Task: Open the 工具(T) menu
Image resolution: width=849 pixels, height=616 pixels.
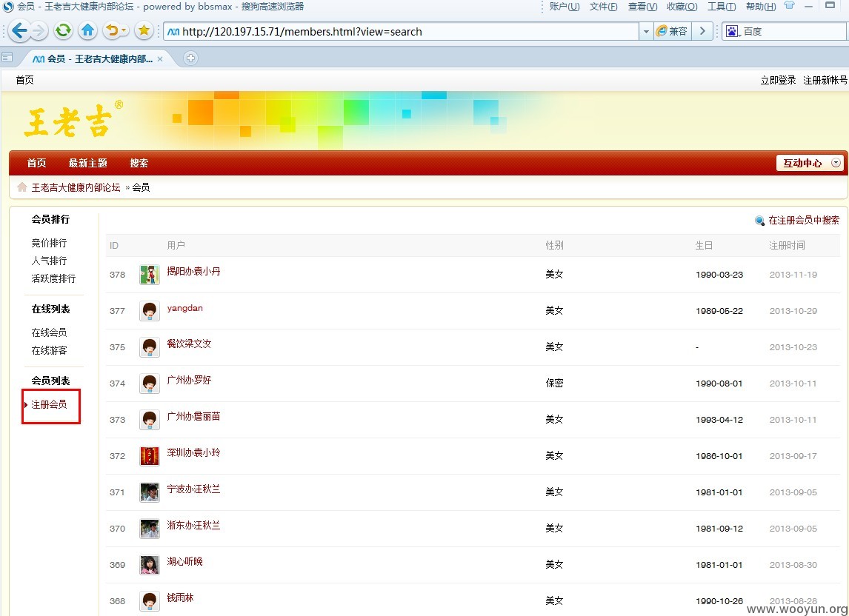Action: (722, 7)
